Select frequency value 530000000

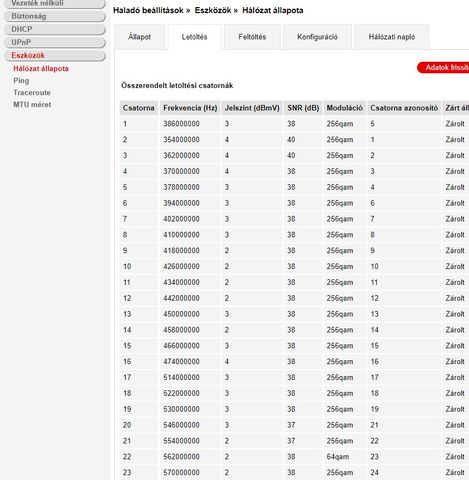coord(181,409)
